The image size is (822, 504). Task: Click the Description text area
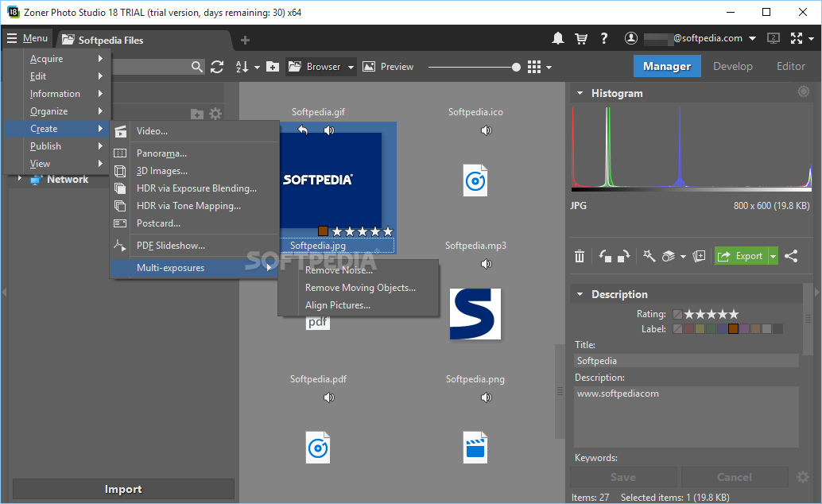point(686,417)
